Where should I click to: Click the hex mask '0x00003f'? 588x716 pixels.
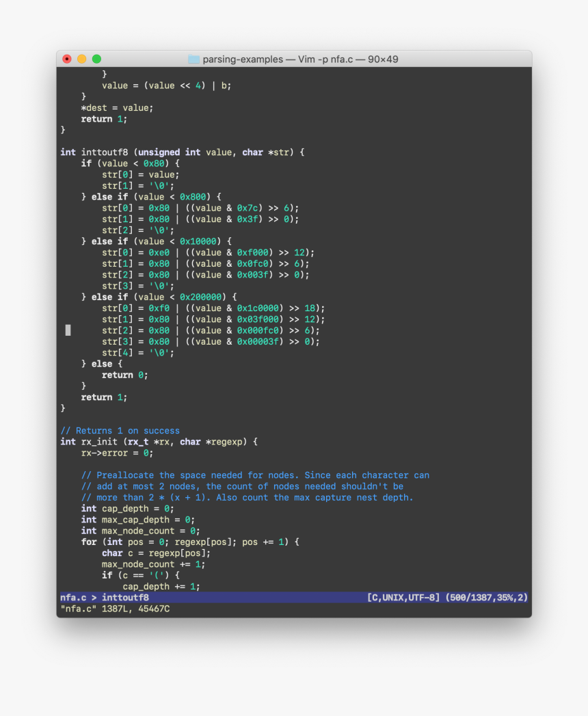(x=258, y=341)
